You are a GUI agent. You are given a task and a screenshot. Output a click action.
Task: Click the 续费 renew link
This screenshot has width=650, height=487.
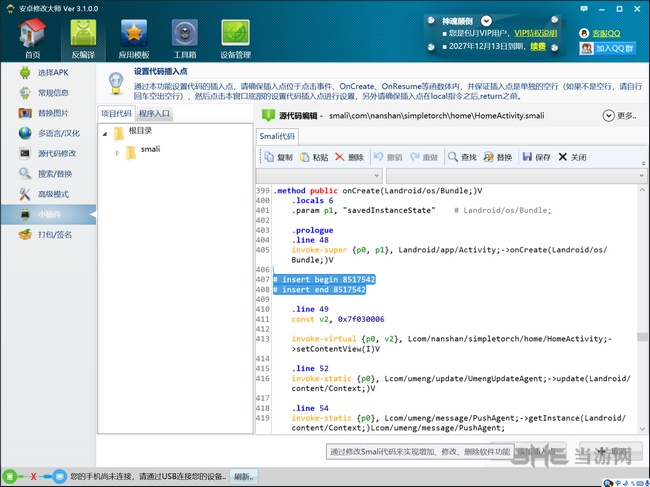(538, 46)
